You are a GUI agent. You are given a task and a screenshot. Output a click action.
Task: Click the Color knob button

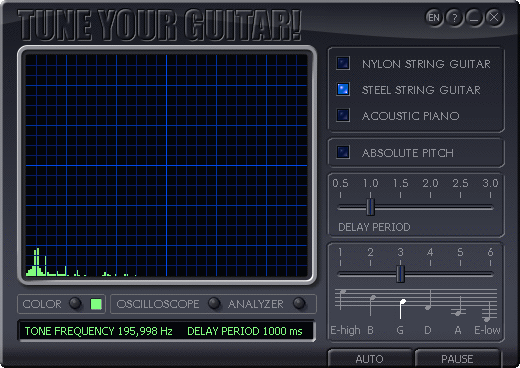tap(75, 303)
